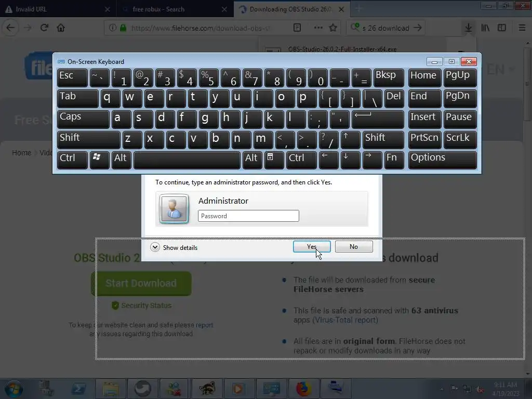The width and height of the screenshot is (532, 399).
Task: Tap the Home key on On-Screen Keyboard
Action: point(424,78)
